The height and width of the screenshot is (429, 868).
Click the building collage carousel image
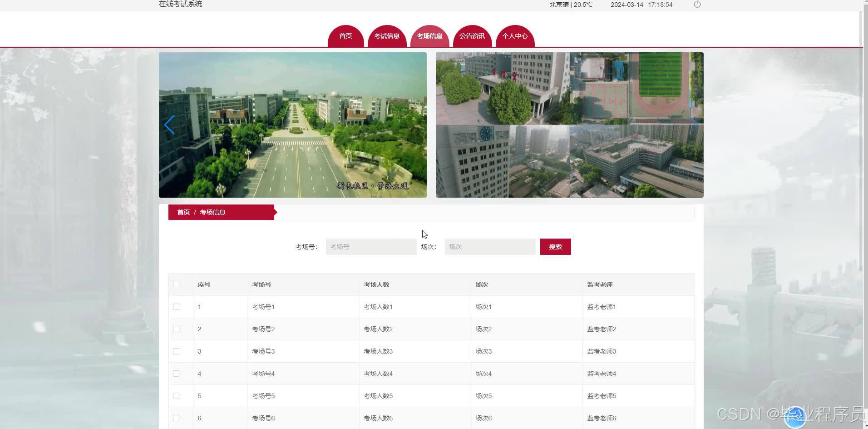[570, 125]
